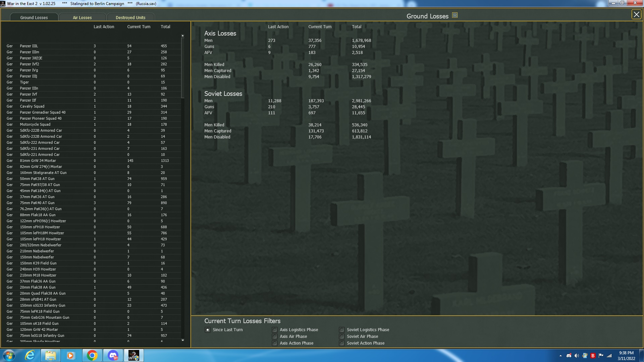Open the Destroyed Units tab
Viewport: 644px width, 362px height.
pyautogui.click(x=130, y=17)
